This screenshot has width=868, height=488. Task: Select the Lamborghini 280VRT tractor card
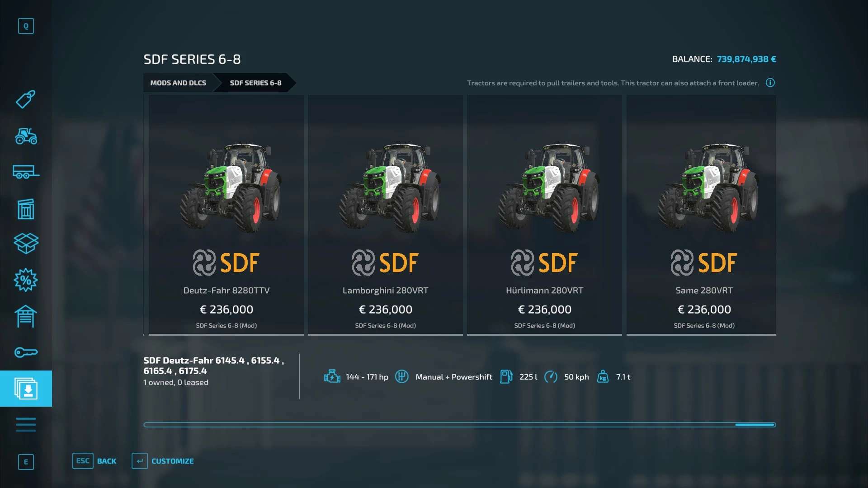385,215
